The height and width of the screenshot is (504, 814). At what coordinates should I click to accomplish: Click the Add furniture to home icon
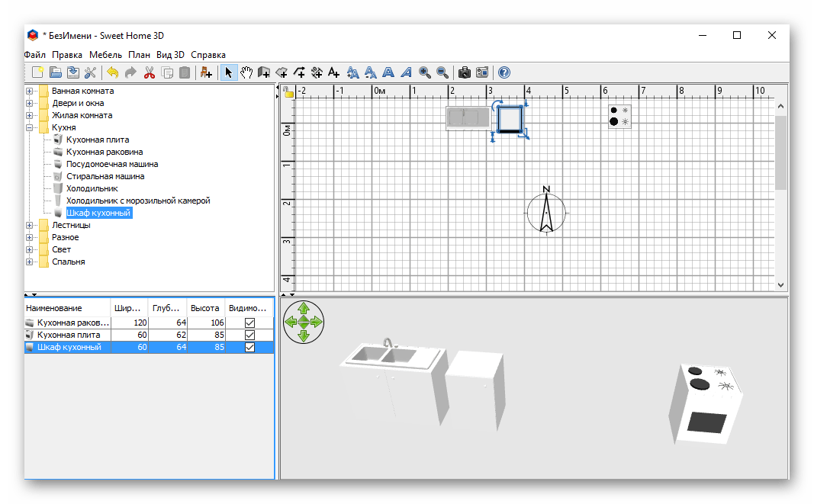[206, 72]
